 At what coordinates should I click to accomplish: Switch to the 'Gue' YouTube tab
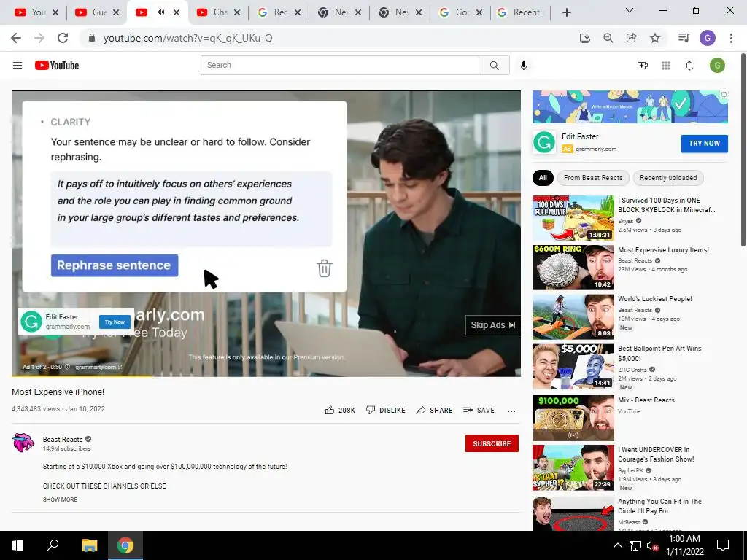[x=97, y=12]
